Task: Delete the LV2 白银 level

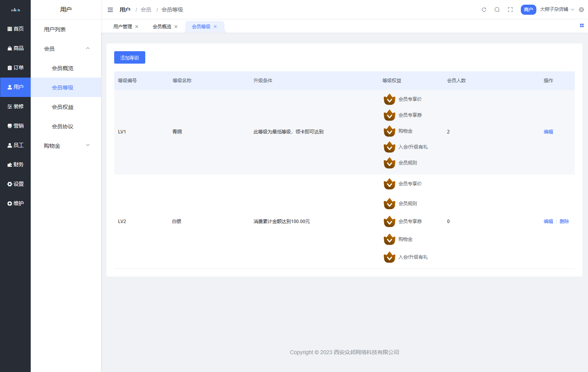Action: pyautogui.click(x=564, y=221)
